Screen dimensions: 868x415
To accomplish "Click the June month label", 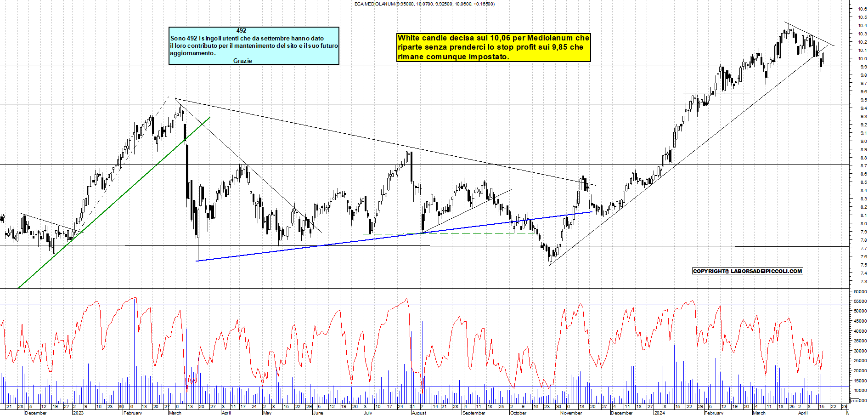I will 318,413.
